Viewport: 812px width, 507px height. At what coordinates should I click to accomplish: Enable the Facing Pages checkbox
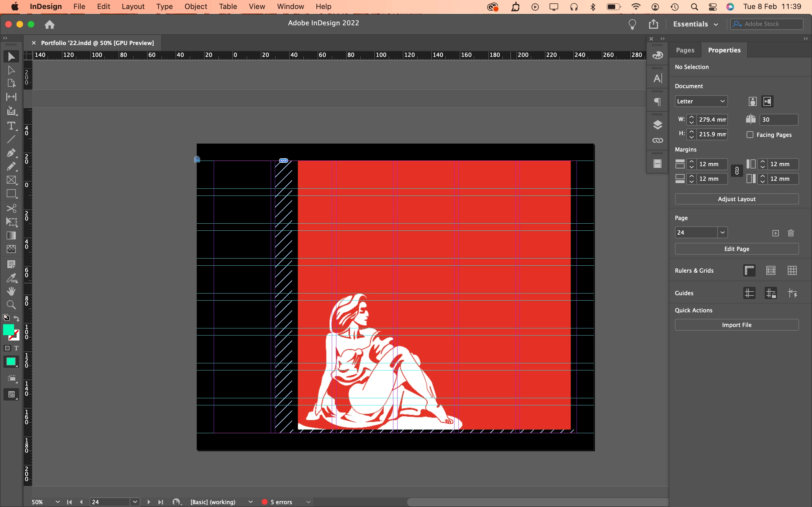point(750,135)
